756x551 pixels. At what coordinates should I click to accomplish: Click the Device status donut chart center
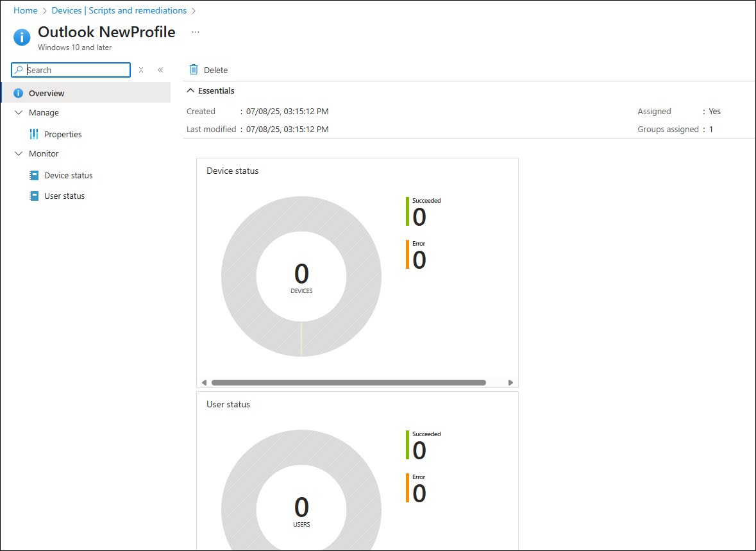[x=301, y=277]
